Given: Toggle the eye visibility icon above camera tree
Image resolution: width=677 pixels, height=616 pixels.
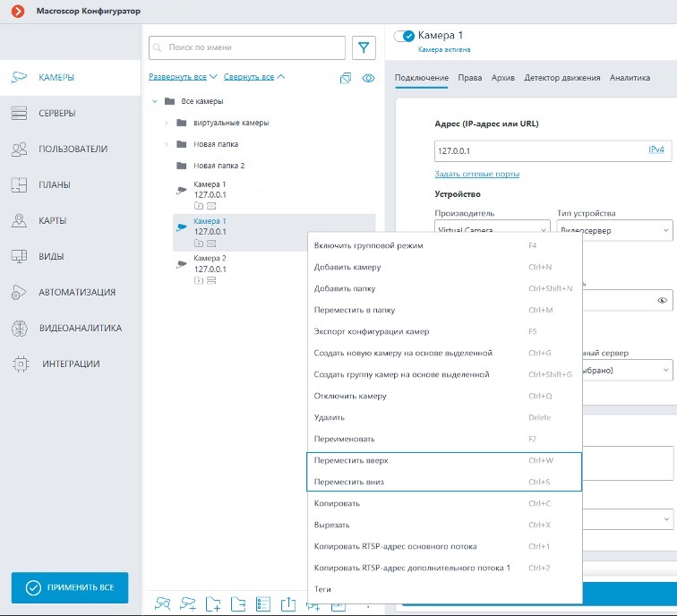Looking at the screenshot, I should (x=368, y=78).
